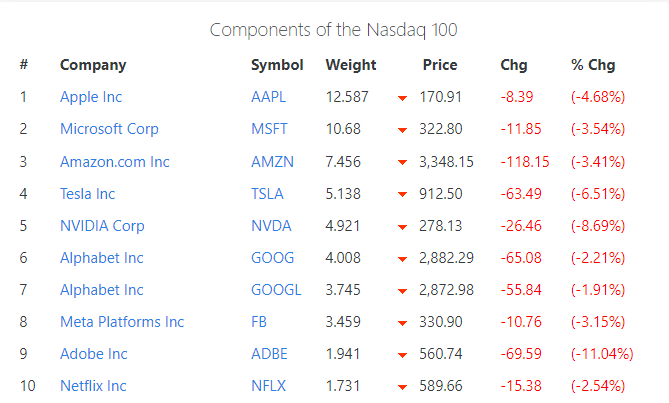
Task: Click the % Chg column header
Action: (x=593, y=65)
